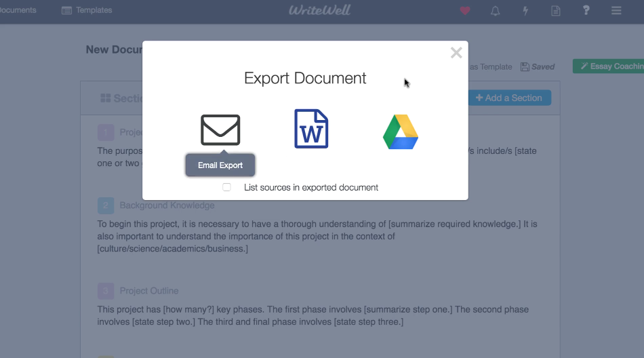Click the Project Outline paragraph text
The width and height of the screenshot is (644, 358).
tap(313, 316)
